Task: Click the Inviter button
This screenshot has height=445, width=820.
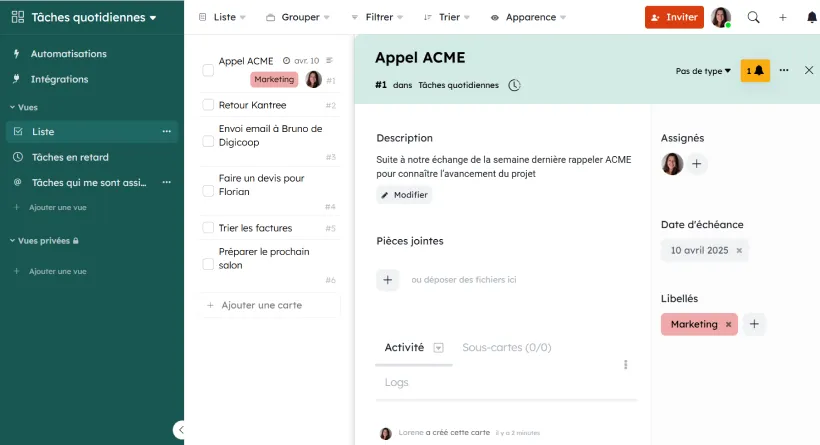Action: click(674, 17)
